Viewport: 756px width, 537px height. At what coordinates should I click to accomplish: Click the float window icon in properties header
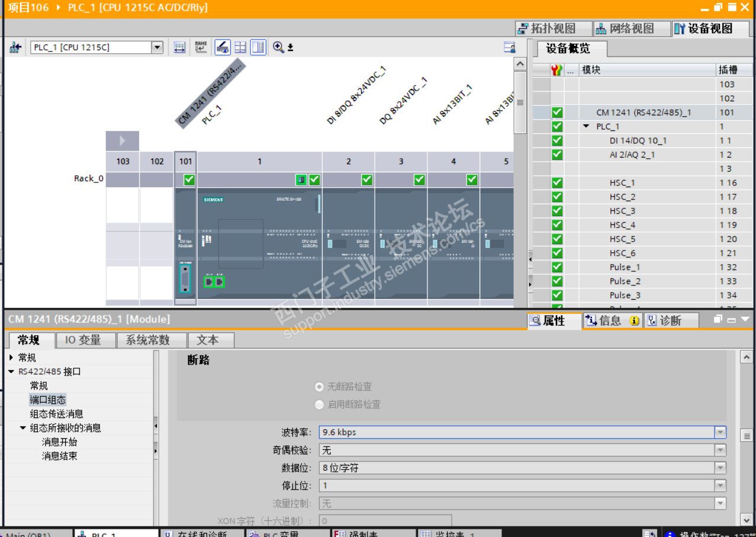[x=718, y=319]
